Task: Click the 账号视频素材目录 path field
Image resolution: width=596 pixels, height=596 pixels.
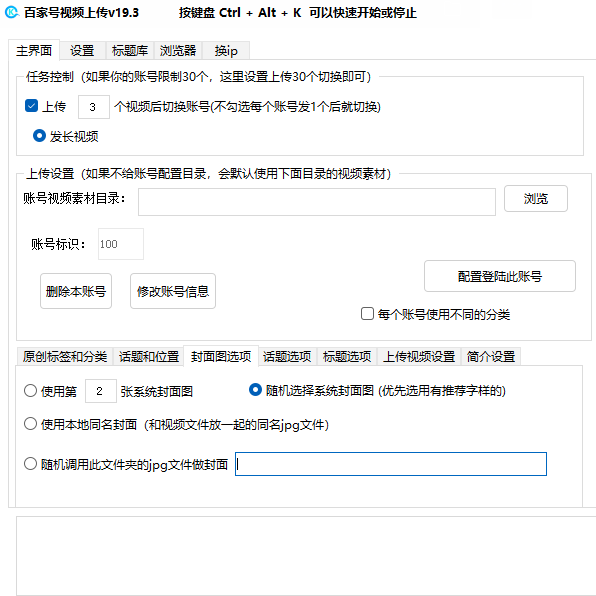Action: click(x=317, y=202)
